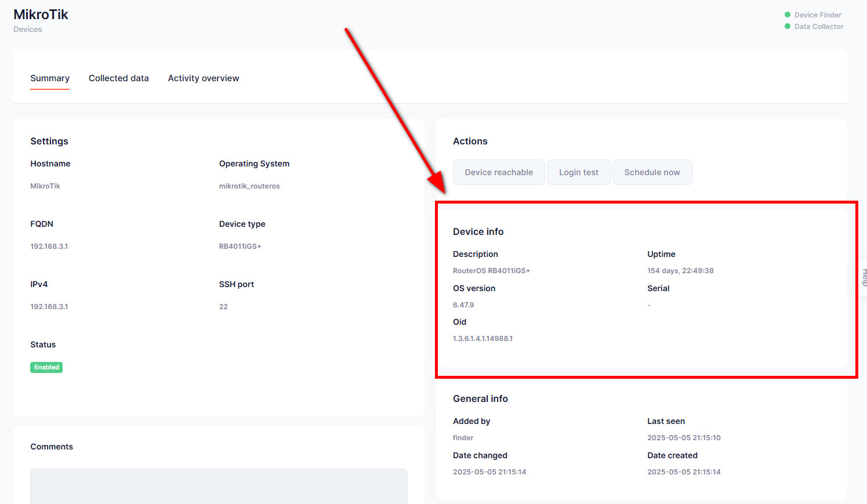
Task: Click the Device reachable button
Action: click(x=499, y=172)
